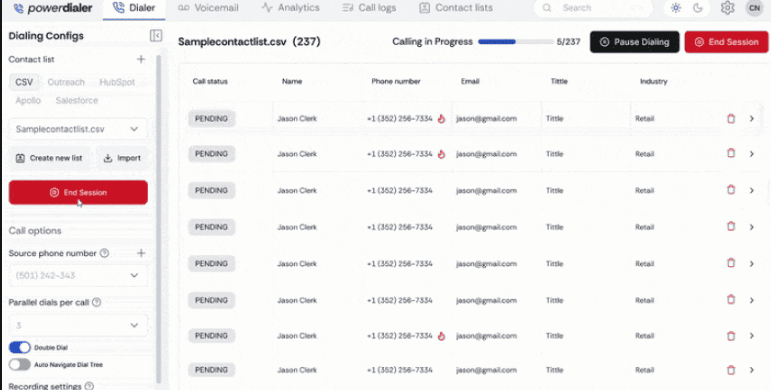Screen dimensions: 771x390
Task: Toggle the Double Dial switch off
Action: click(20, 348)
